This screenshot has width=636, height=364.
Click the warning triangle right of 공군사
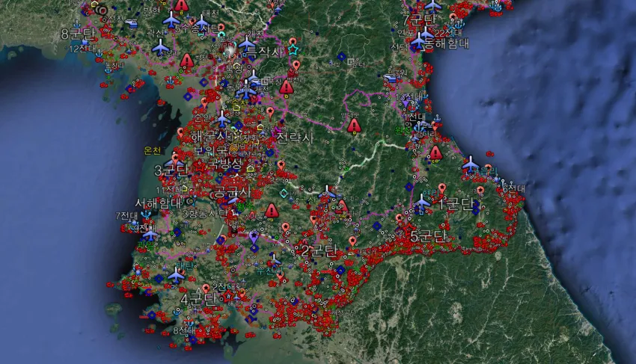272,211
